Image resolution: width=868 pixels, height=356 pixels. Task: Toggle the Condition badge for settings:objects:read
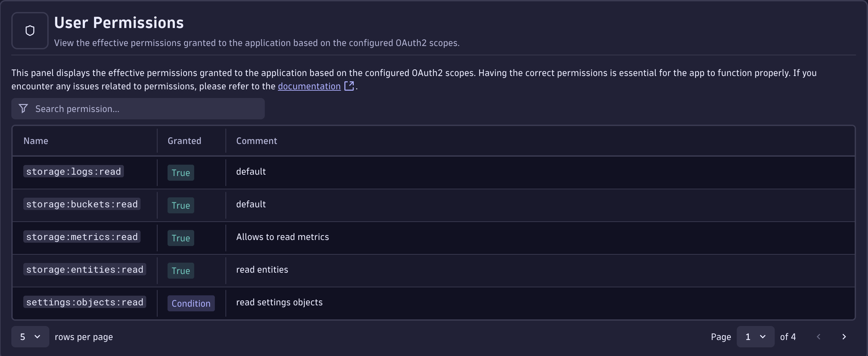pyautogui.click(x=191, y=303)
